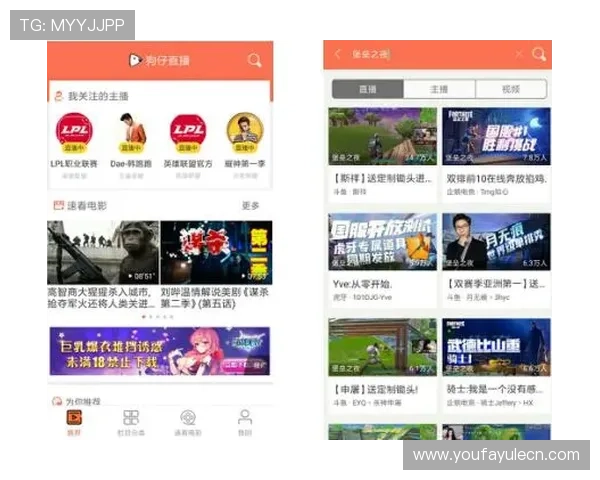Click the 直播中 badge under Dae-韩跑跑 avatar
This screenshot has height=480, width=600.
131,147
